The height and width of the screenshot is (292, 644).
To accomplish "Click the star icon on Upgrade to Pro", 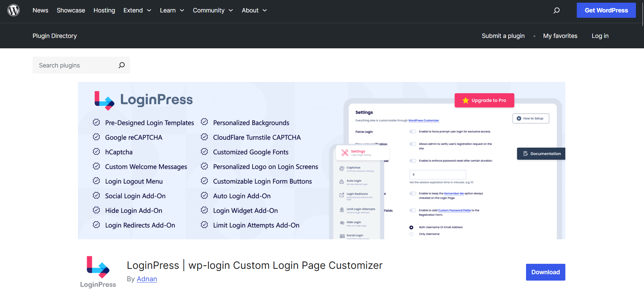I will pyautogui.click(x=466, y=100).
